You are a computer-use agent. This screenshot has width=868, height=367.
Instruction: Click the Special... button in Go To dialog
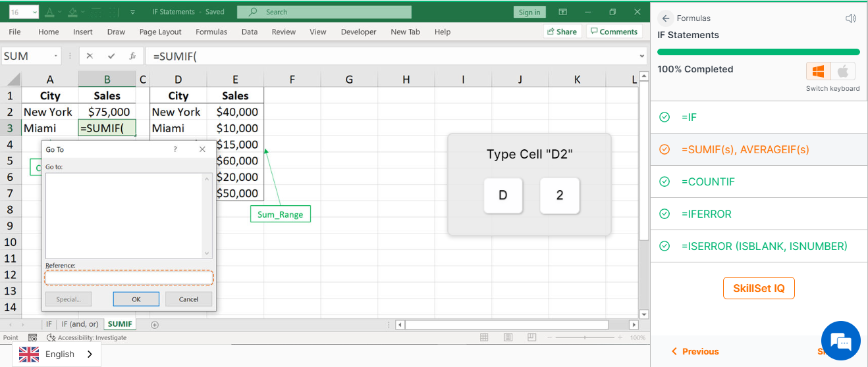click(68, 299)
